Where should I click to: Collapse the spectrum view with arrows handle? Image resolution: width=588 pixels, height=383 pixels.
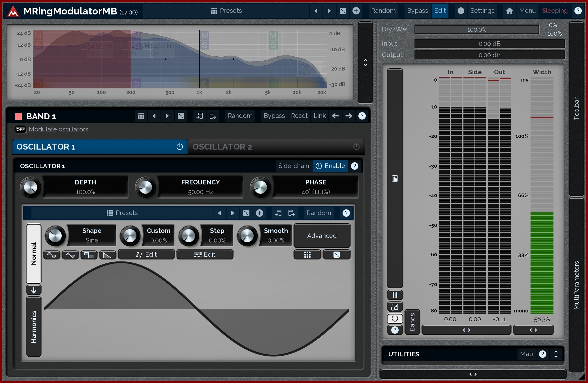coord(365,63)
